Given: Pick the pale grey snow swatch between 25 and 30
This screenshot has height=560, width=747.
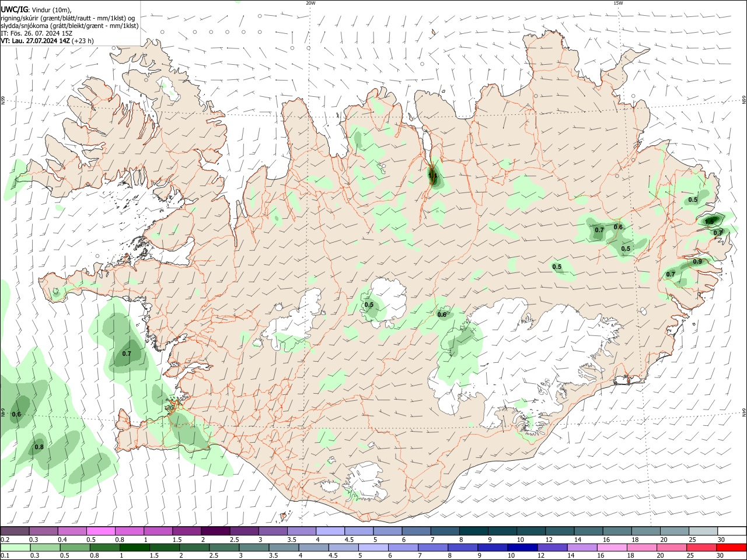Looking at the screenshot, I should click(x=702, y=531).
